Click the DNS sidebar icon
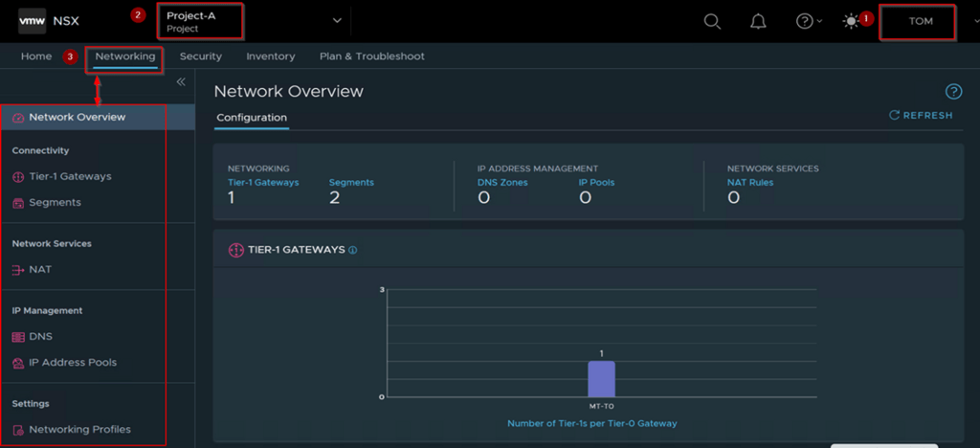980x448 pixels. tap(19, 337)
